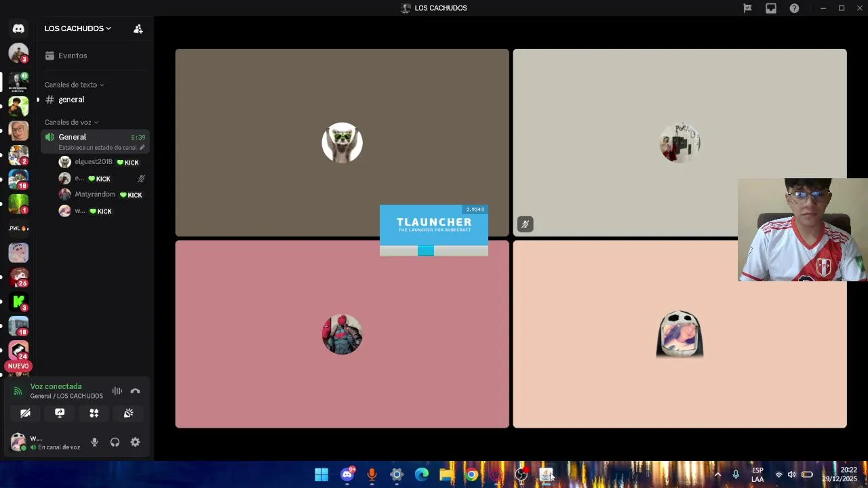Screen dimensions: 868x488
Task: Click the TLauncher loading progress bar
Action: tap(434, 251)
